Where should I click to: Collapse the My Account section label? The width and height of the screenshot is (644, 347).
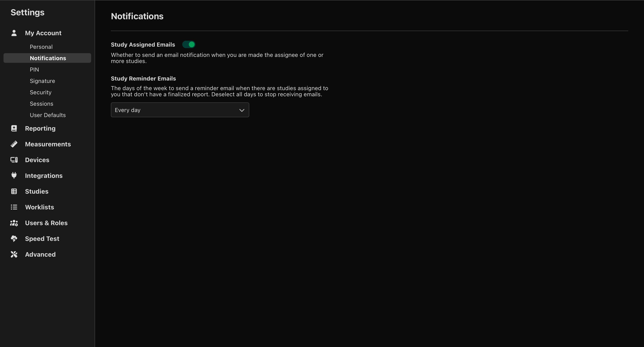click(x=43, y=33)
